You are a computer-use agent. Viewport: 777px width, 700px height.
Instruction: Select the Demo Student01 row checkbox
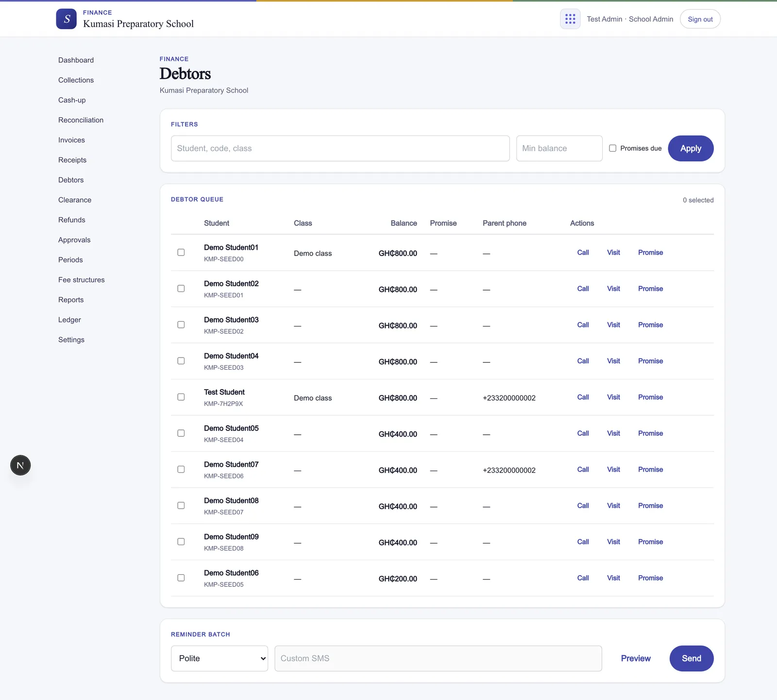181,252
